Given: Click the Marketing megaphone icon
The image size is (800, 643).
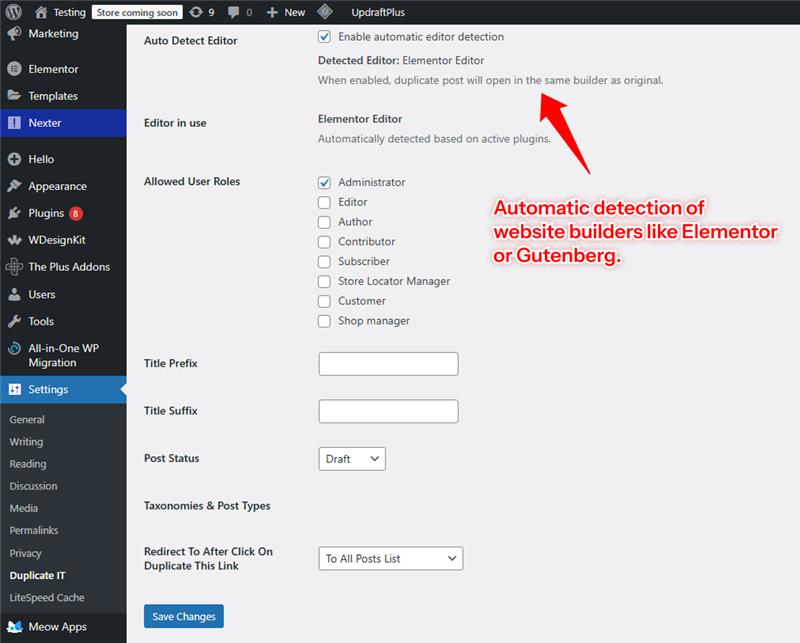Looking at the screenshot, I should 14,34.
